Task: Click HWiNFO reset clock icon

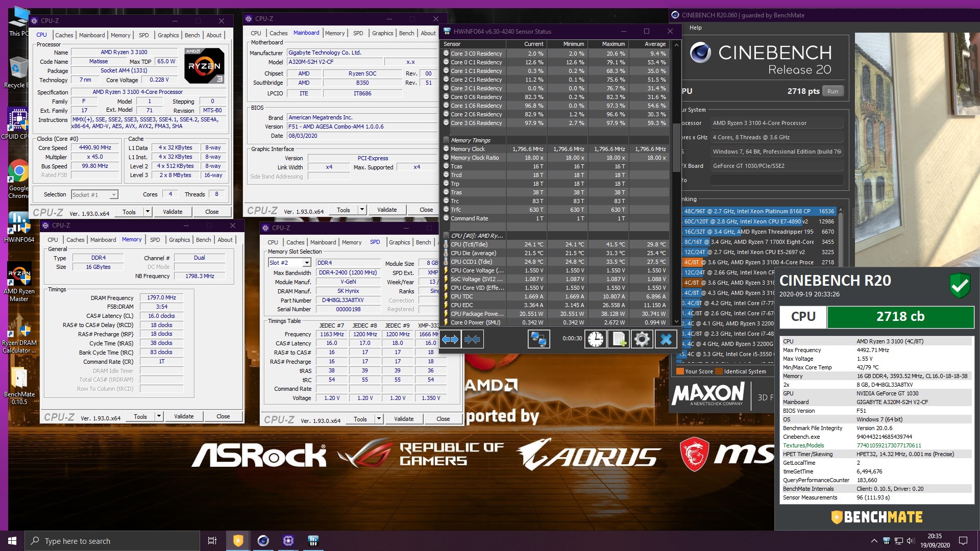Action: 595,339
